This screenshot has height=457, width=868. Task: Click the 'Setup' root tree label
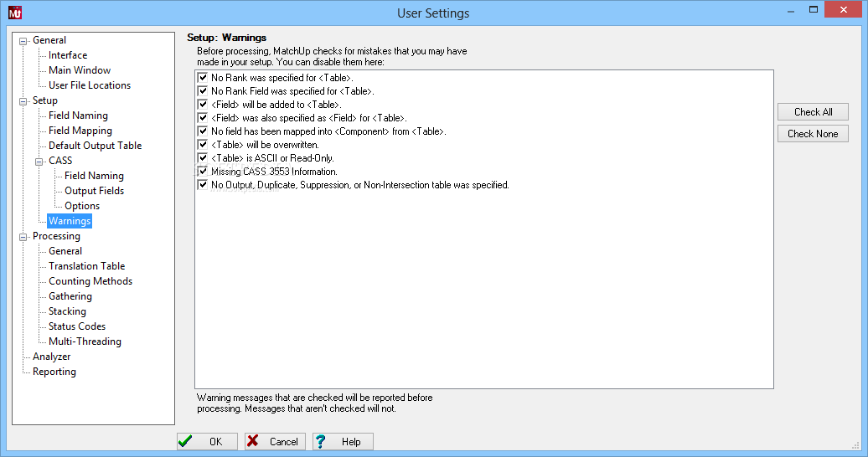[45, 100]
